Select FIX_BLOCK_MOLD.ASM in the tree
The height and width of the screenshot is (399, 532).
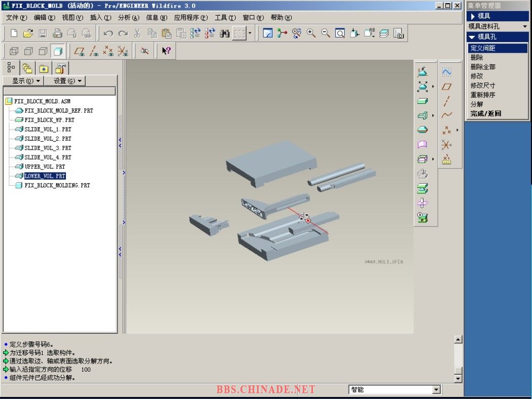[x=42, y=101]
